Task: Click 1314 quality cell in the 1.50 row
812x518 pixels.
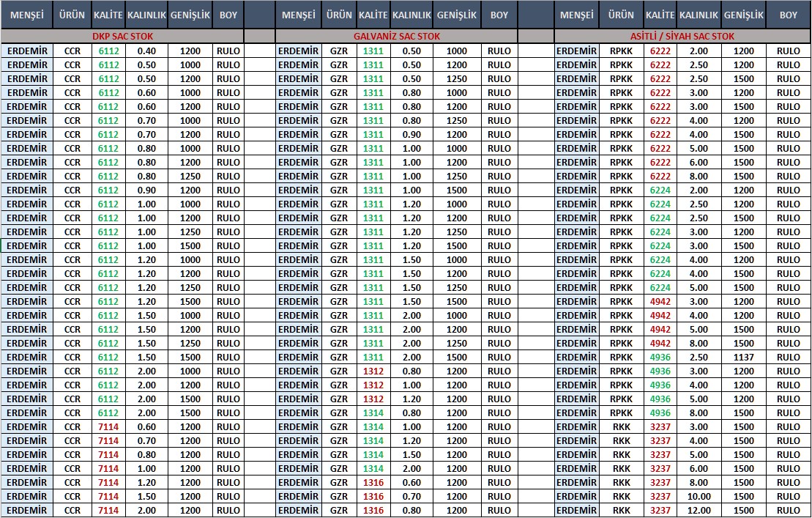Action: click(x=373, y=454)
